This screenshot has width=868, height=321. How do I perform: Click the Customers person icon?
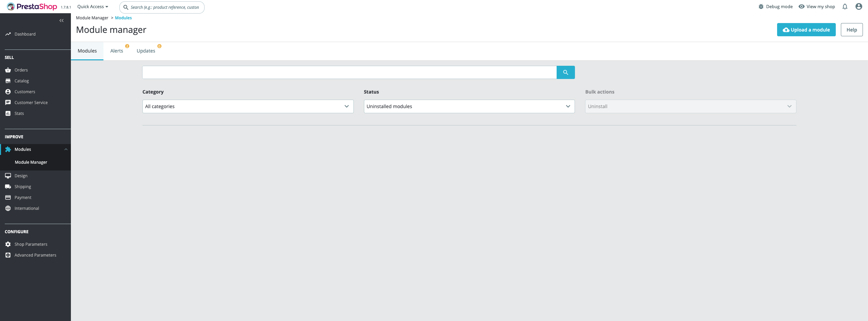click(8, 92)
